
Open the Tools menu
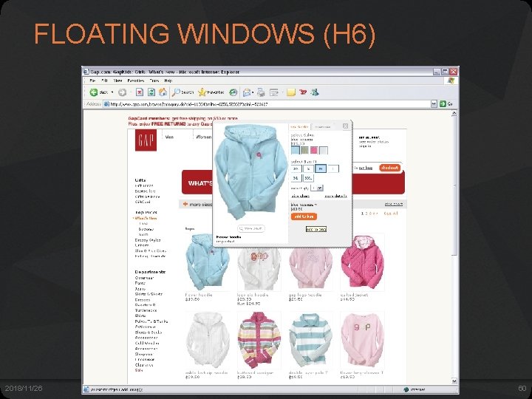click(154, 81)
